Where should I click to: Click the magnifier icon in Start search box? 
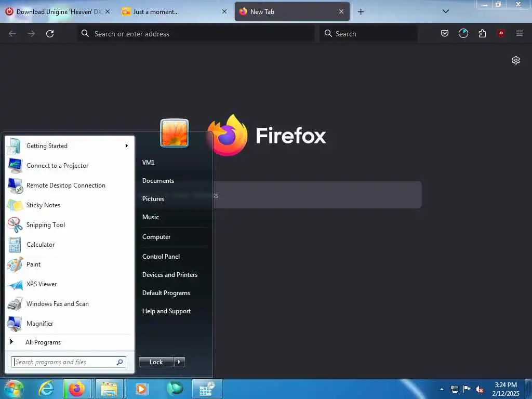click(120, 362)
